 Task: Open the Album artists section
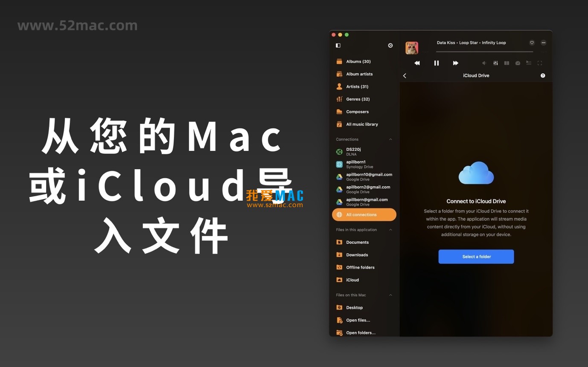pos(359,74)
